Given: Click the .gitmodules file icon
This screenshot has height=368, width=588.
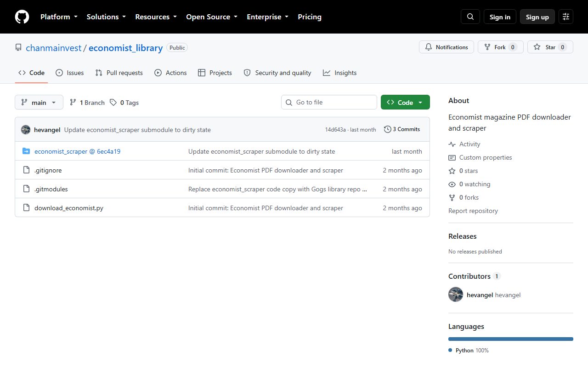Looking at the screenshot, I should point(26,189).
